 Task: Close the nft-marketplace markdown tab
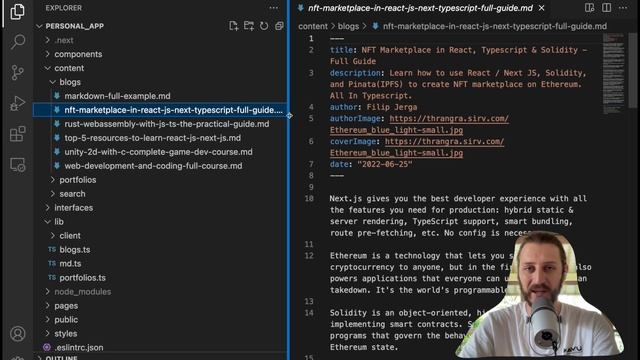click(x=542, y=8)
